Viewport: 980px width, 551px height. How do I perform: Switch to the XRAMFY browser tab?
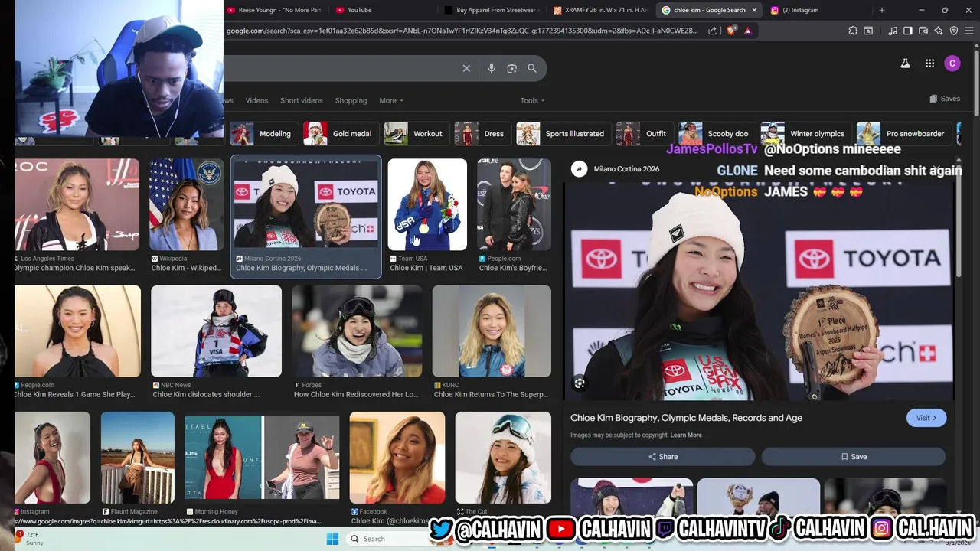(x=600, y=10)
